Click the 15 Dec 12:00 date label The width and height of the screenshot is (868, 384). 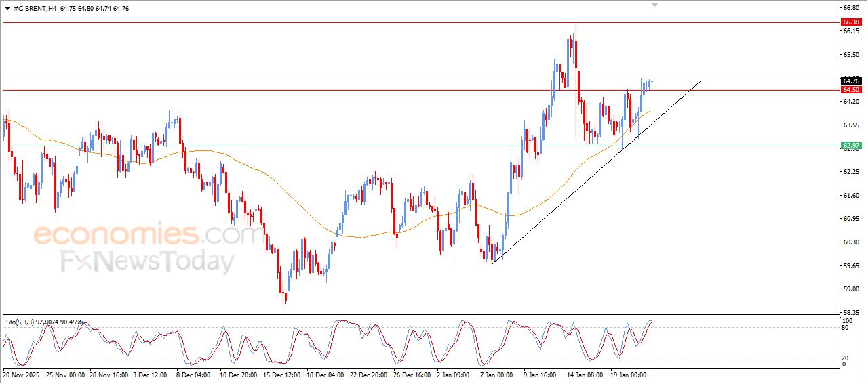point(282,374)
